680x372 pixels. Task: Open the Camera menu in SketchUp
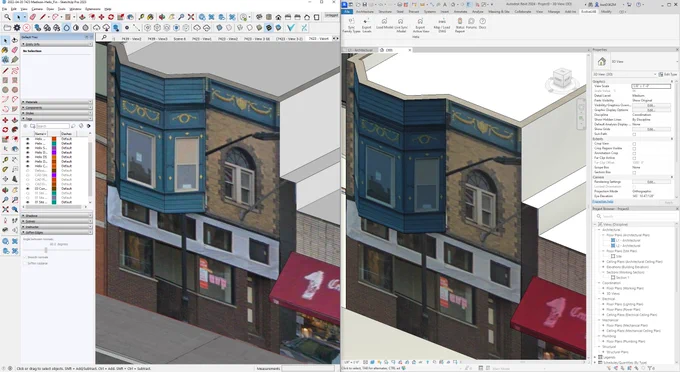pyautogui.click(x=37, y=9)
